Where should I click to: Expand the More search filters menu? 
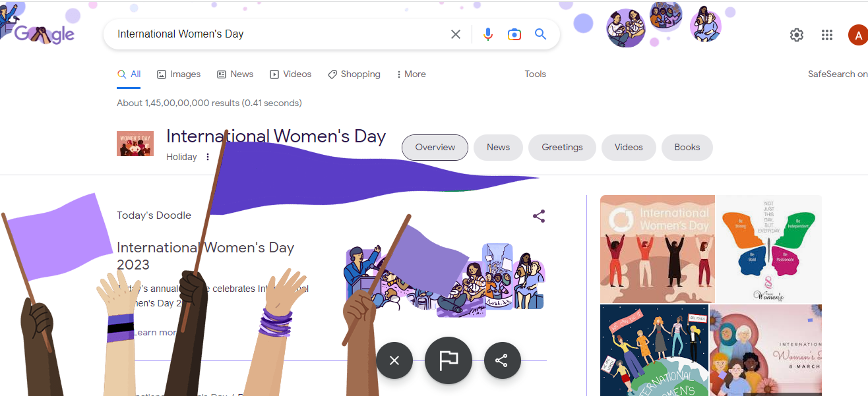[x=411, y=74]
